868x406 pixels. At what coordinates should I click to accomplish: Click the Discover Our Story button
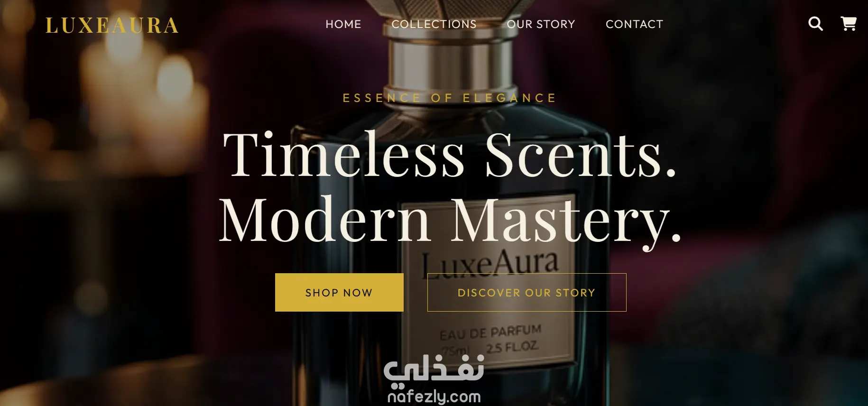click(526, 293)
